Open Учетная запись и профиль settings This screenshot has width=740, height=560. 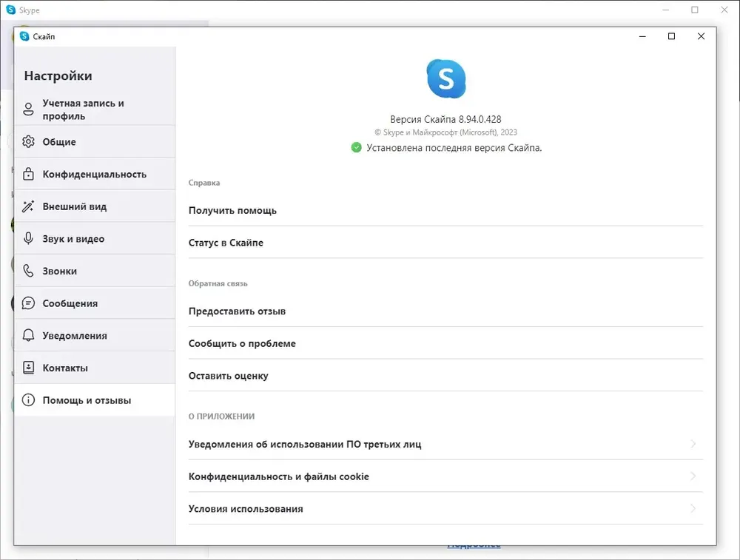[95, 109]
